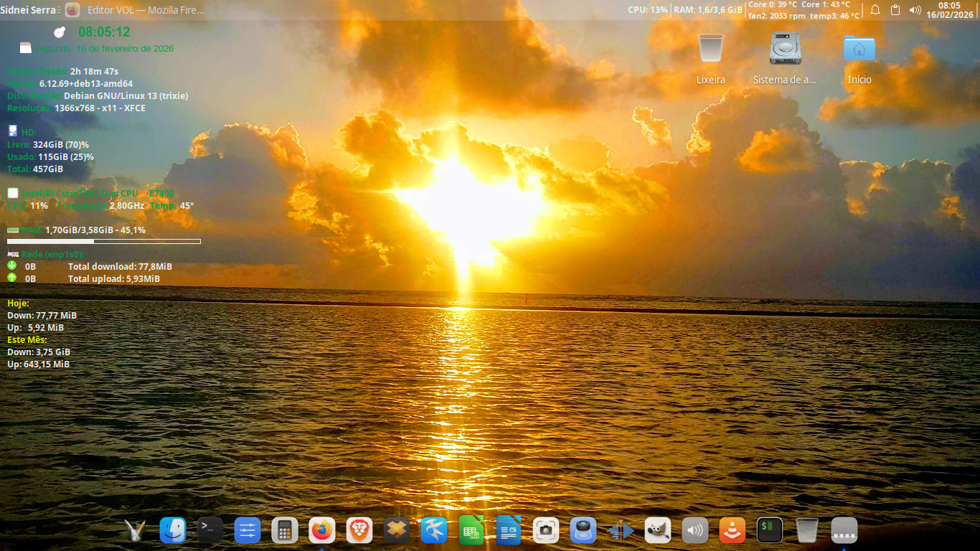Open the clipboard manager in top panel
This screenshot has height=551, width=980.
tap(895, 10)
